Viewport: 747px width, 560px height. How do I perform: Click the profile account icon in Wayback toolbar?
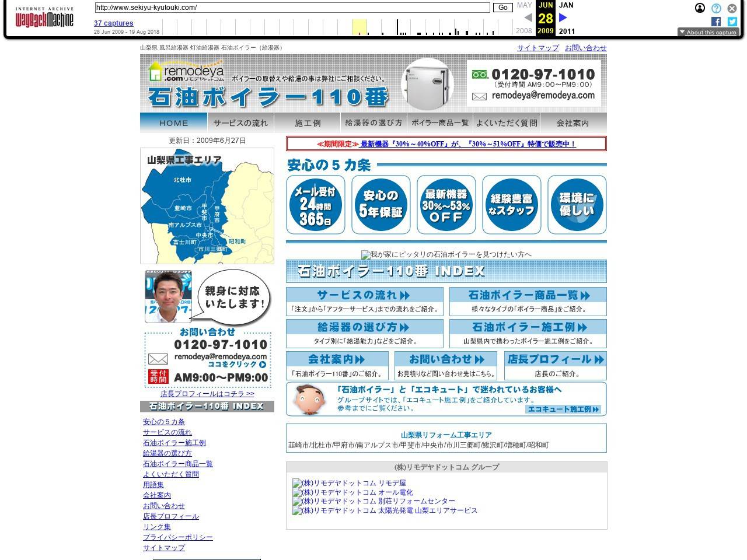coord(700,8)
